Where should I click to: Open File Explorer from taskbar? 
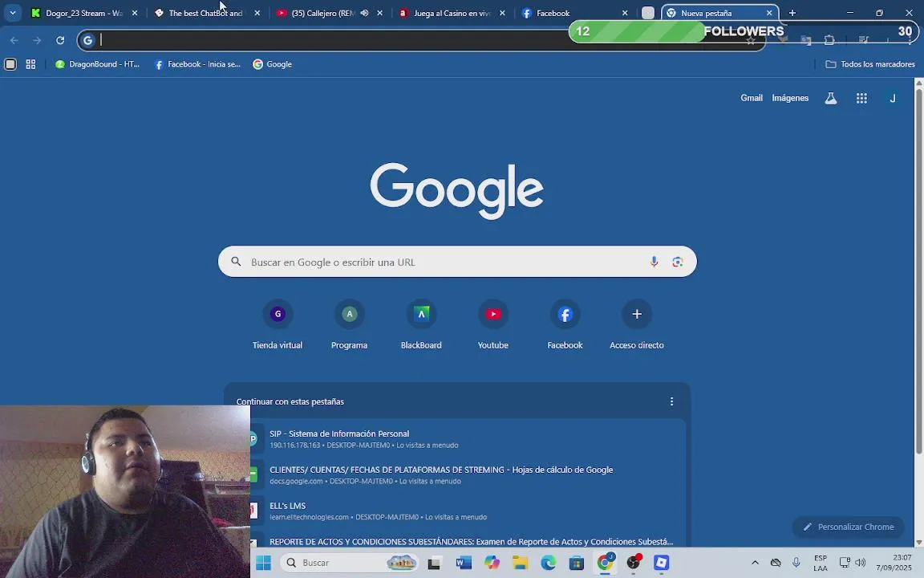pyautogui.click(x=520, y=563)
